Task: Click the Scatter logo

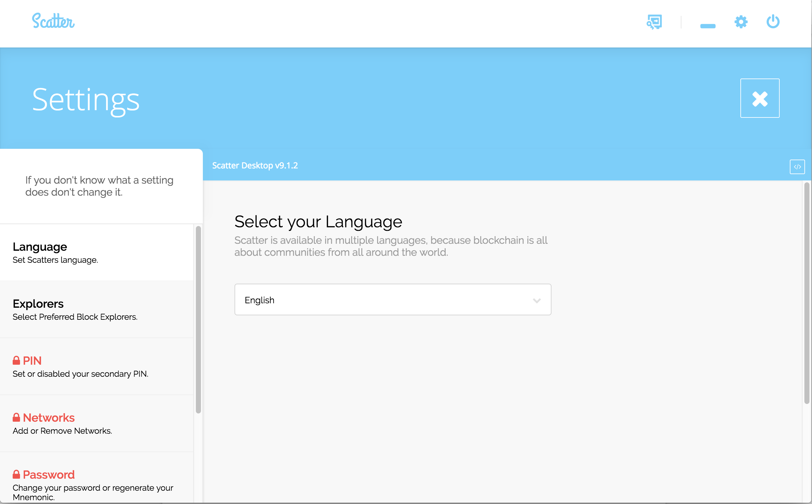Action: pos(53,21)
